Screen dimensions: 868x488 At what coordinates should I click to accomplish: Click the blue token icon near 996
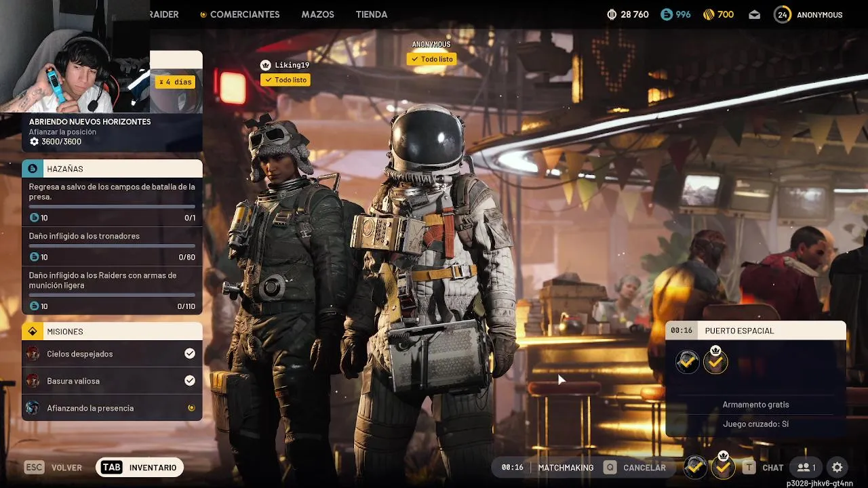667,14
